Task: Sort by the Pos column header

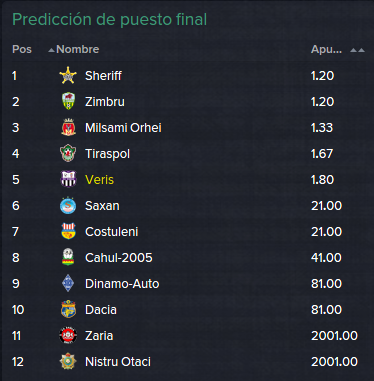Action: [x=22, y=49]
